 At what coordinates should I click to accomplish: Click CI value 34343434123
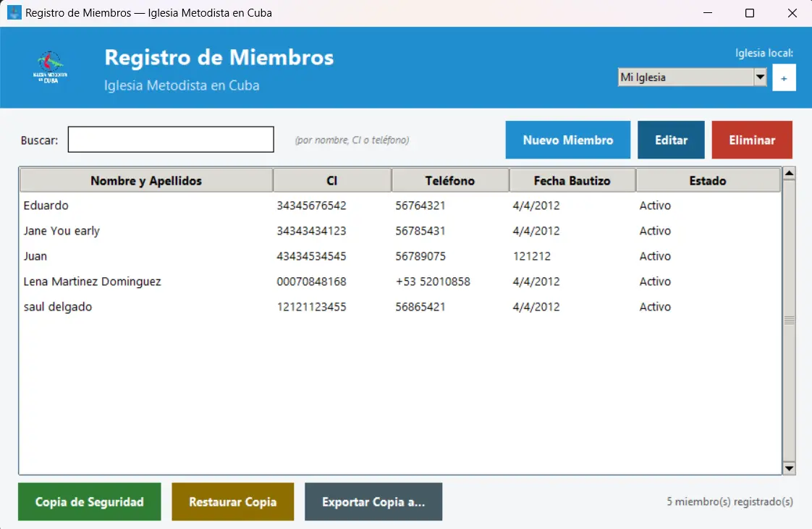pos(311,231)
